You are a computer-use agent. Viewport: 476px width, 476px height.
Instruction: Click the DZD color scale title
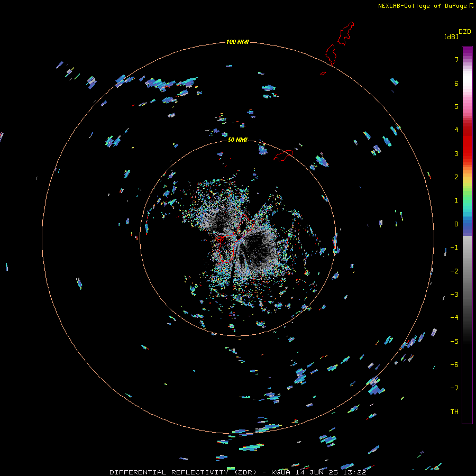tap(465, 32)
